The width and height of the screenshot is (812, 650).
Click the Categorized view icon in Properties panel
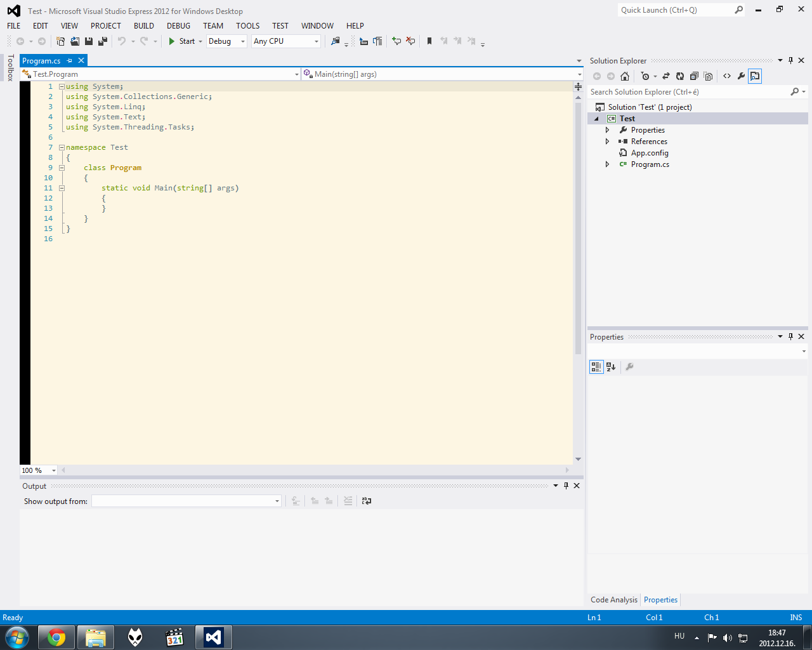point(596,367)
